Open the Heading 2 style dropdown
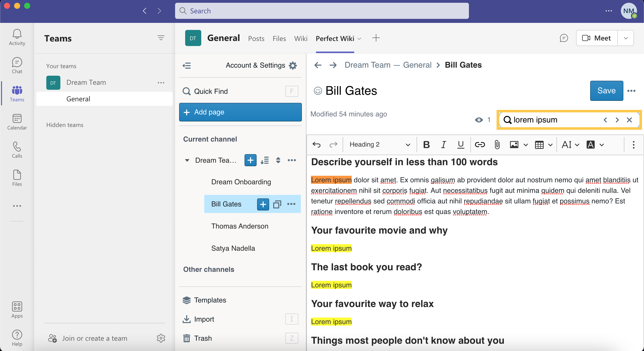This screenshot has height=351, width=644. pos(408,145)
